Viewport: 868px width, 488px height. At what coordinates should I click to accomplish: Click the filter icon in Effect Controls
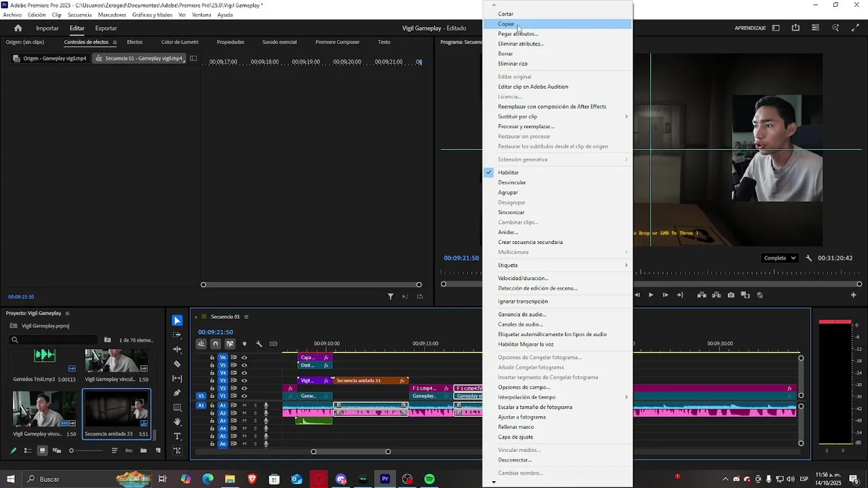[x=391, y=296]
